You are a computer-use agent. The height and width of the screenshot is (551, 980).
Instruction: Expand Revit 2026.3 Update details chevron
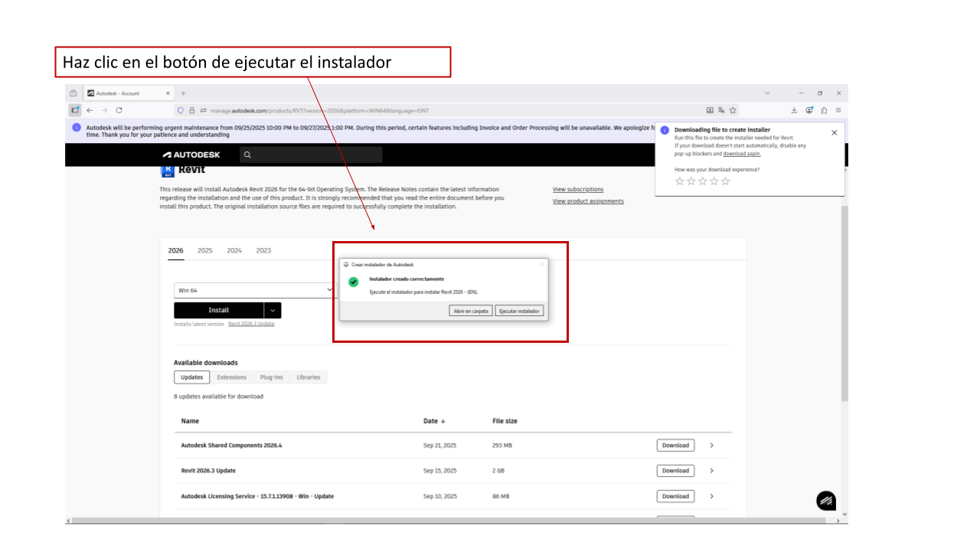coord(711,471)
